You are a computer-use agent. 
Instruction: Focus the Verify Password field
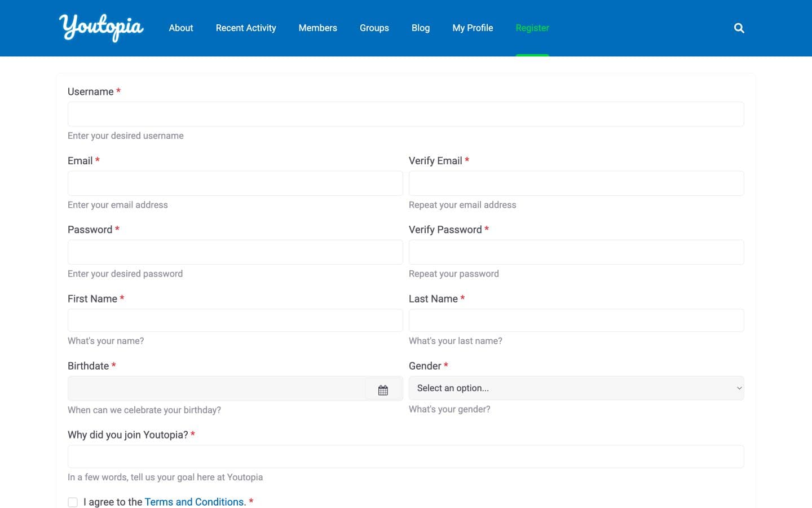tap(576, 252)
